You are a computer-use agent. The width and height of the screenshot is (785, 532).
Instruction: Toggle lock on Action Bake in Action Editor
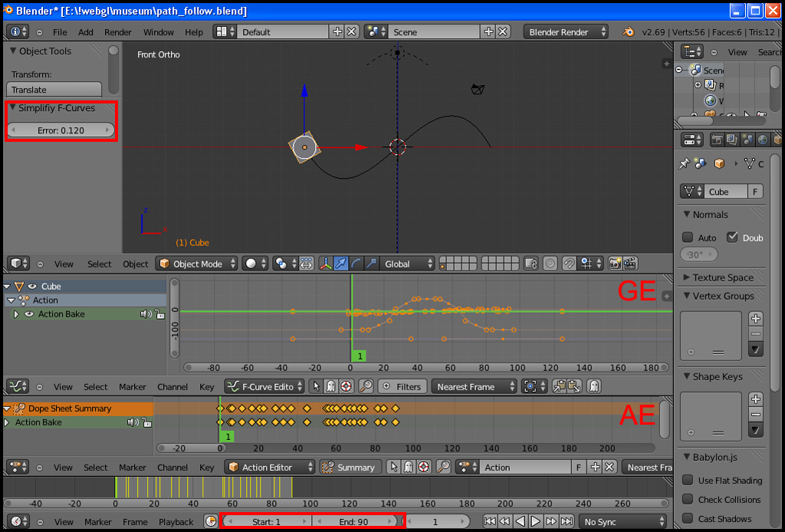[146, 422]
